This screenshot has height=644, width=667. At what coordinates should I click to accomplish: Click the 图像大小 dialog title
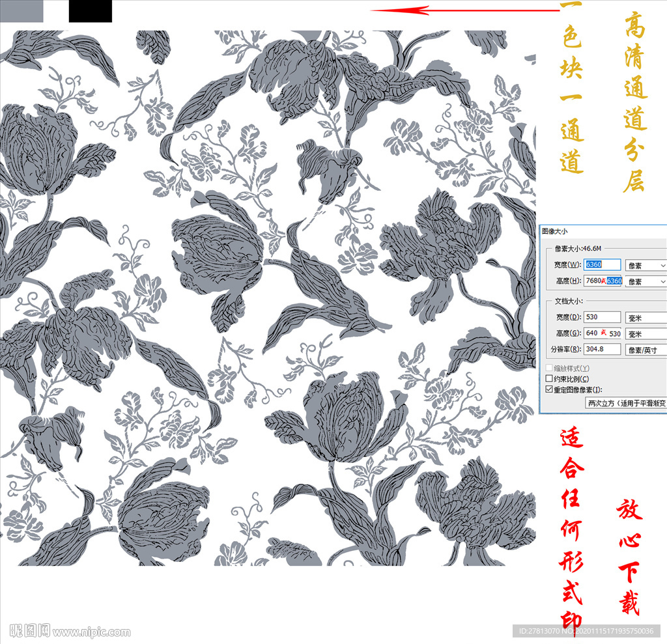[555, 231]
